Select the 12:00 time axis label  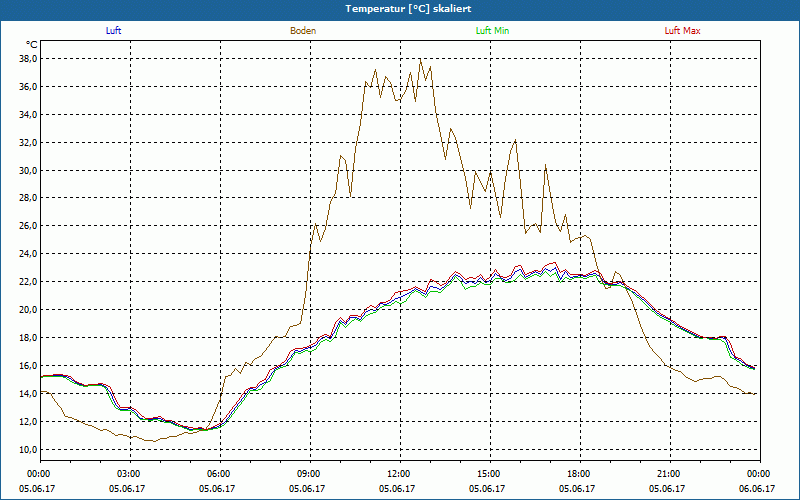399,474
